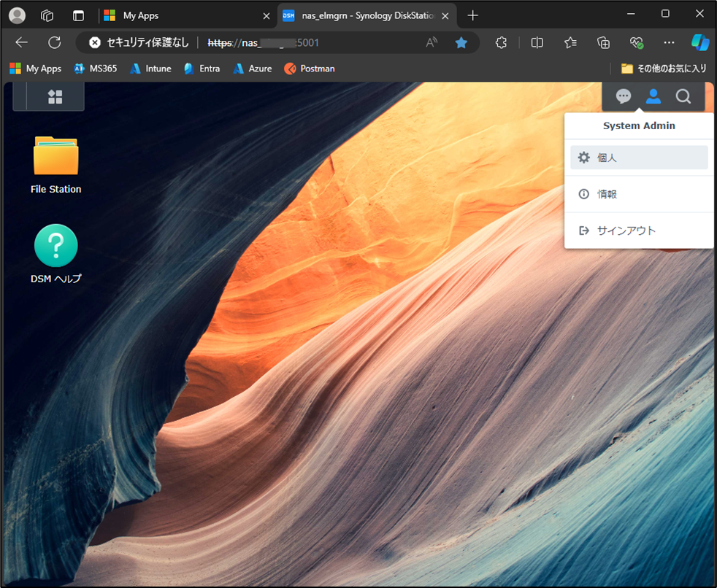Select 情報 in user menu
The width and height of the screenshot is (717, 588).
(x=639, y=194)
